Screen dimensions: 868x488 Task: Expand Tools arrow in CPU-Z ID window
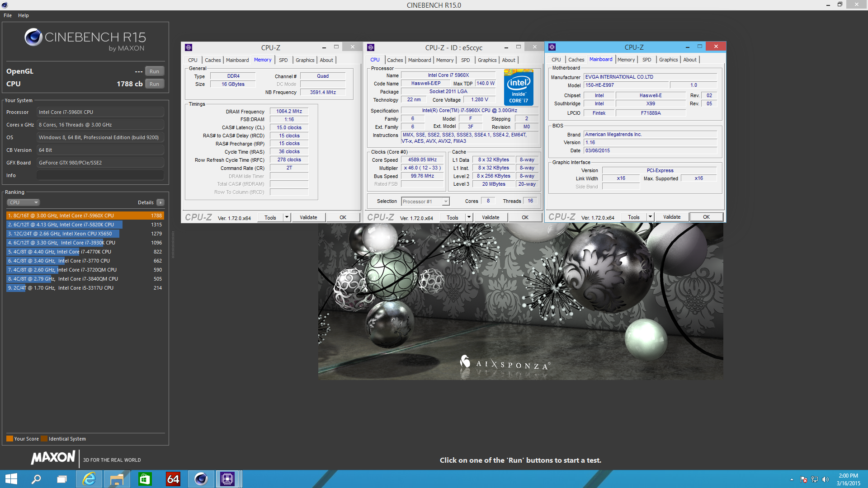coord(469,217)
